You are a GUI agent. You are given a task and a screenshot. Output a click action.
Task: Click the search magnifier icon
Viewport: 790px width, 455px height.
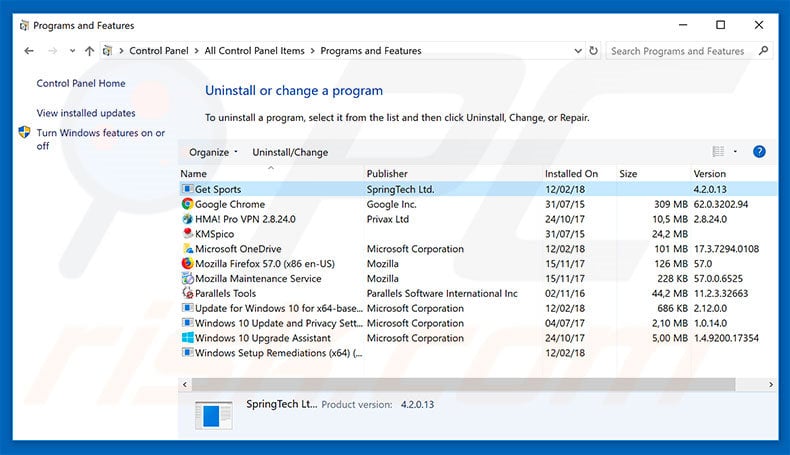[763, 50]
